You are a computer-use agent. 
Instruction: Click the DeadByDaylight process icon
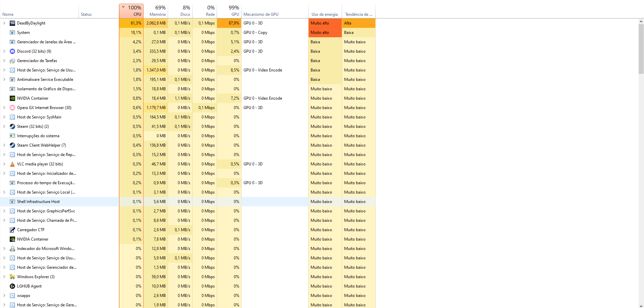pyautogui.click(x=12, y=23)
